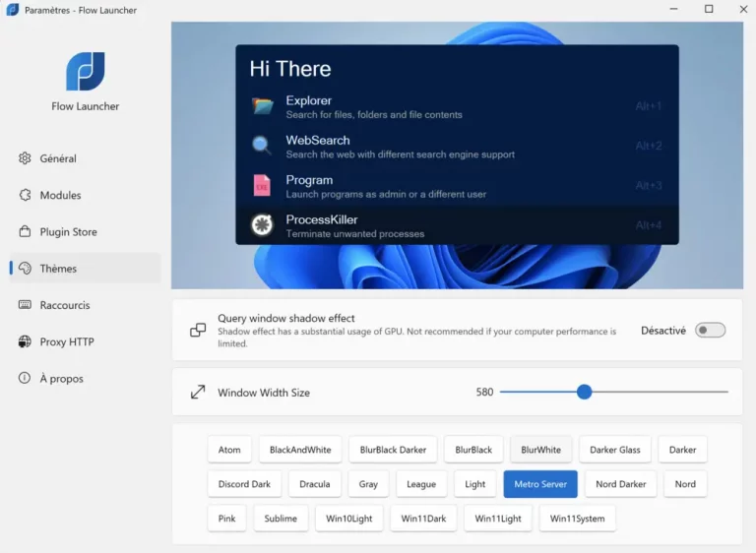This screenshot has width=756, height=553.
Task: Click the Raccourcis keyboard icon
Action: coord(26,305)
